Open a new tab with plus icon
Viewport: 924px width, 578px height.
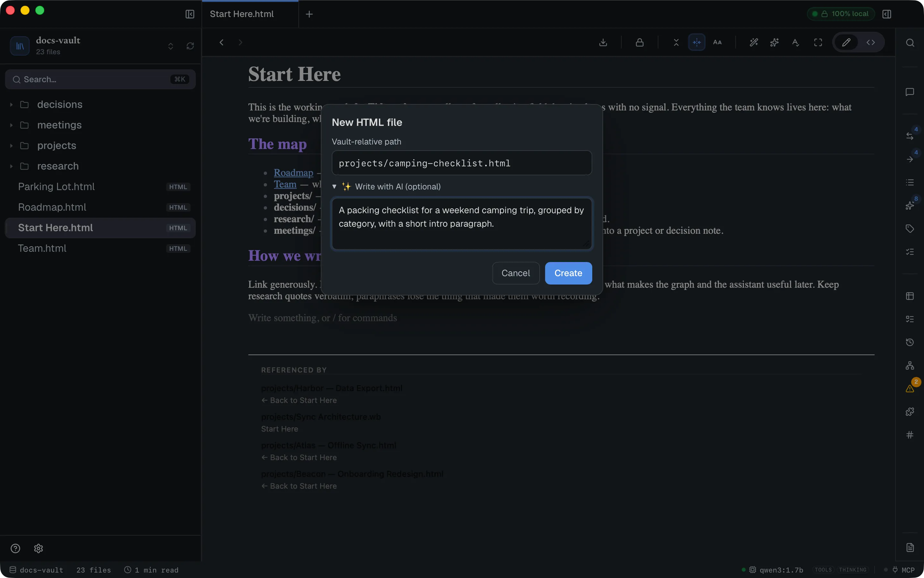(x=309, y=14)
